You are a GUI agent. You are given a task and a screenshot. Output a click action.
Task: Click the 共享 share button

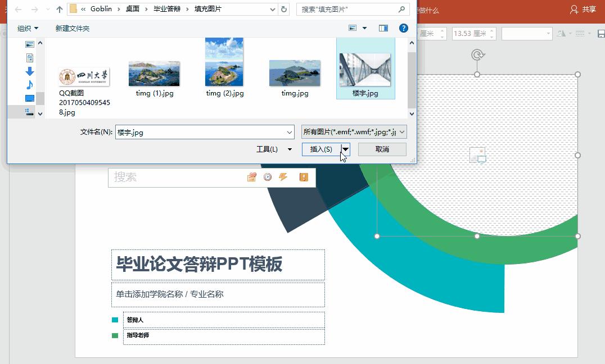583,10
